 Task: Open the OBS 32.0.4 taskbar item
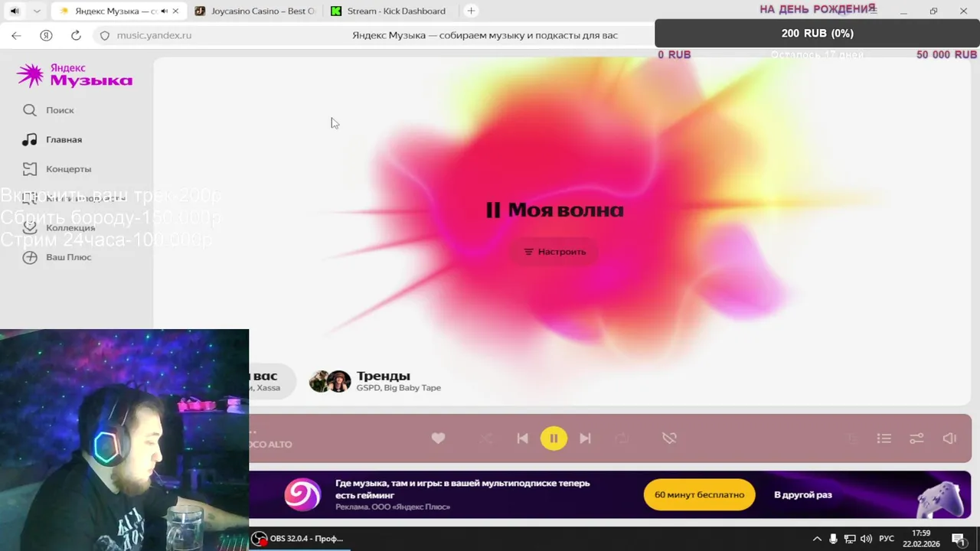(x=299, y=539)
